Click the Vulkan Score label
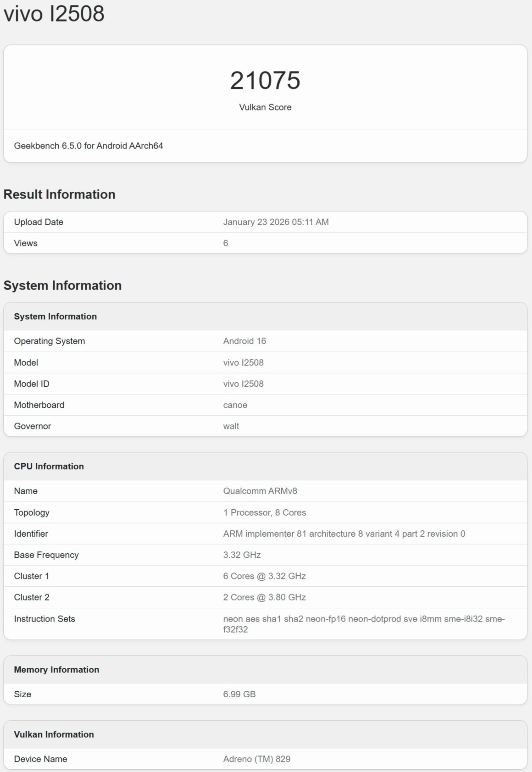Viewport: 532px width, 772px height. 265,107
